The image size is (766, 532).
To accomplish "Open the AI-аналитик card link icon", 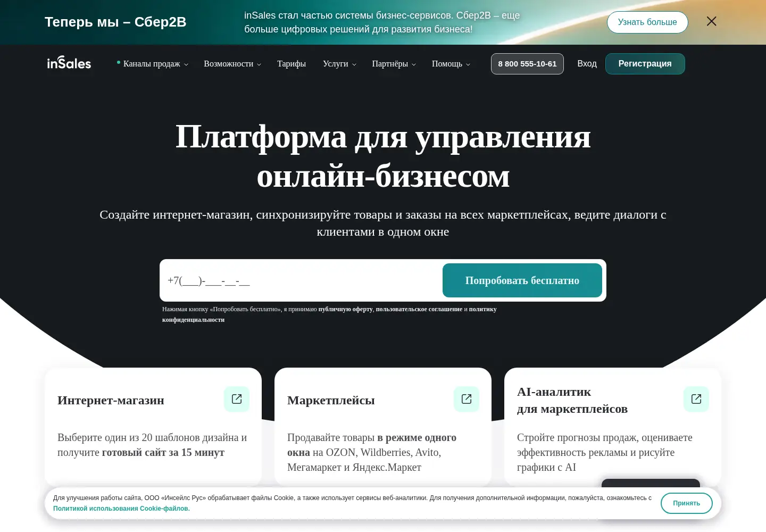I will point(696,399).
